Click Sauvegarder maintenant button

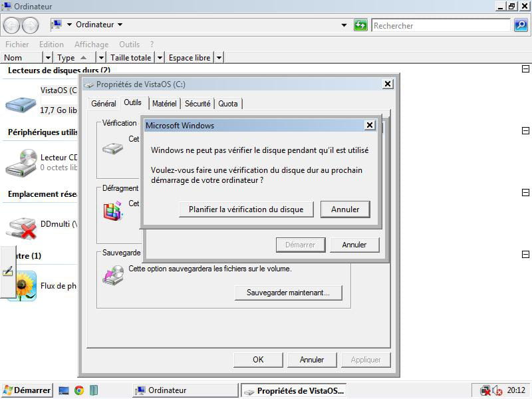(288, 293)
